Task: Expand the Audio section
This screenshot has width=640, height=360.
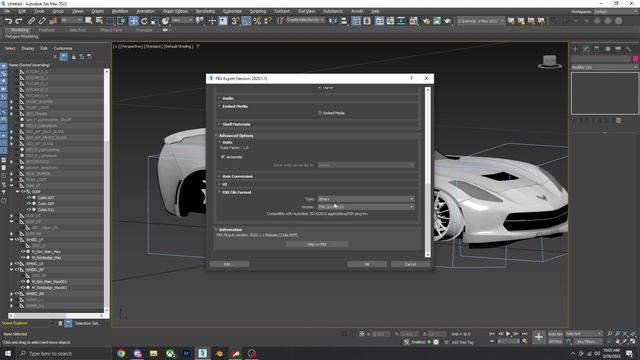Action: tap(227, 98)
